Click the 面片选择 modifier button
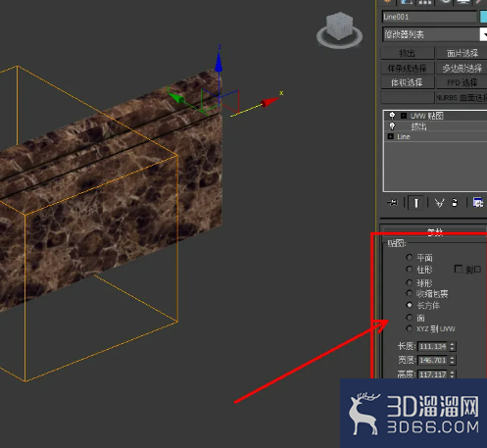 [x=462, y=53]
